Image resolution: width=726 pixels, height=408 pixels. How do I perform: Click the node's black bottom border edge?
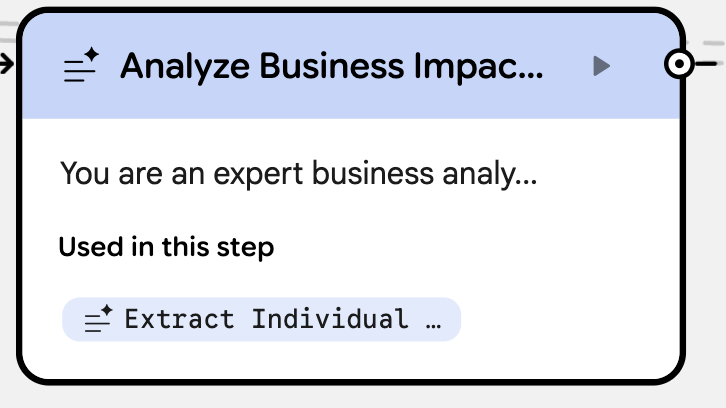pos(350,380)
